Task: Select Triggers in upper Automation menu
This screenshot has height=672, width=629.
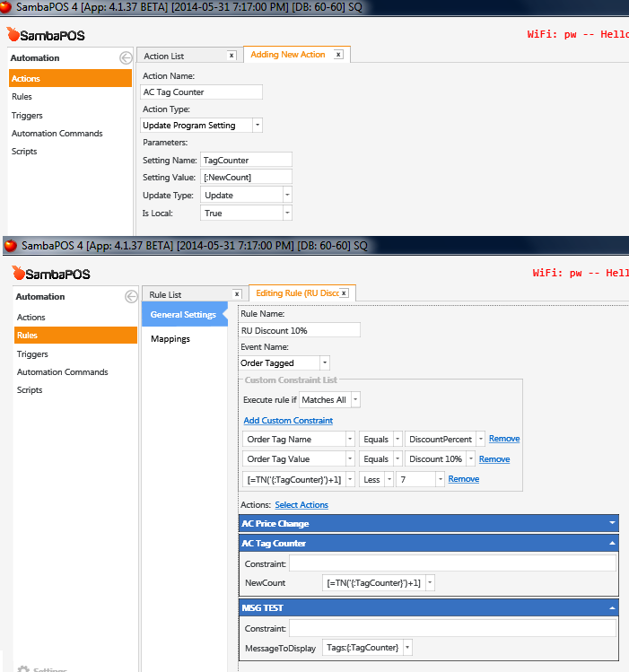Action: (27, 116)
